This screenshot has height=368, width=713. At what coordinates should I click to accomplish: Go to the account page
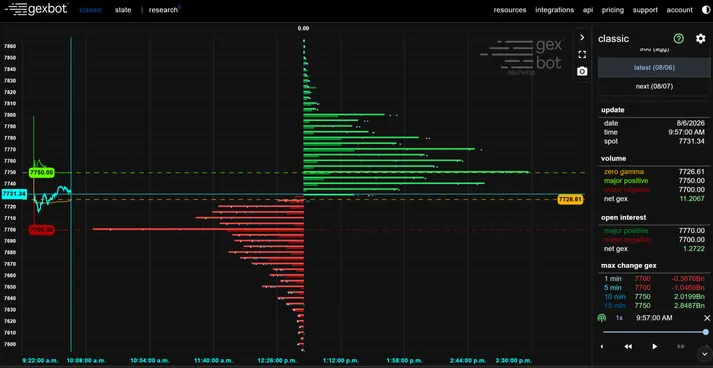click(x=679, y=10)
